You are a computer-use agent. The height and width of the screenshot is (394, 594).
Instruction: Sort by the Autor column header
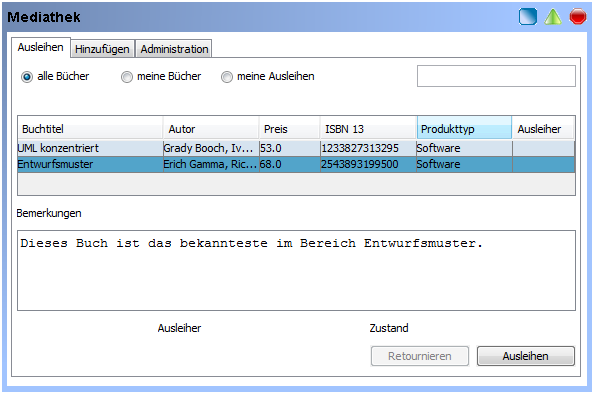click(211, 129)
